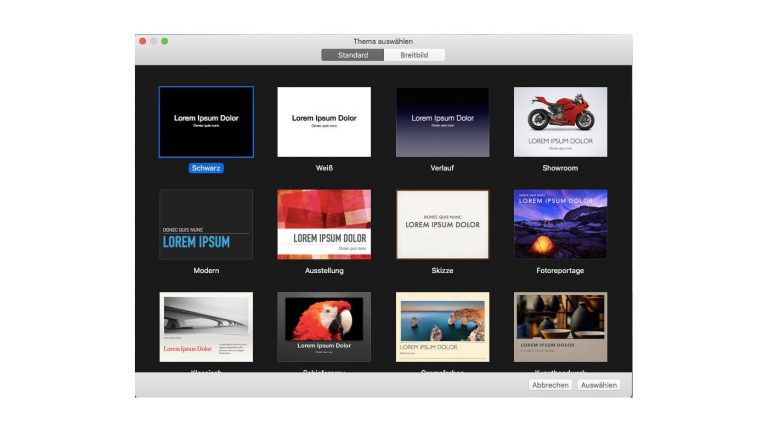Click the green zoom window button
This screenshot has height=432, width=768.
pos(164,41)
